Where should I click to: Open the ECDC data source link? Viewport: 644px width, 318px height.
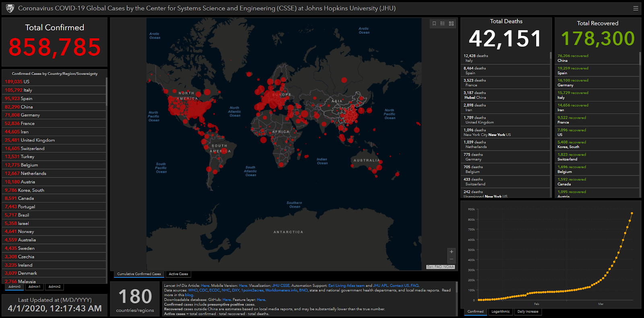point(215,290)
